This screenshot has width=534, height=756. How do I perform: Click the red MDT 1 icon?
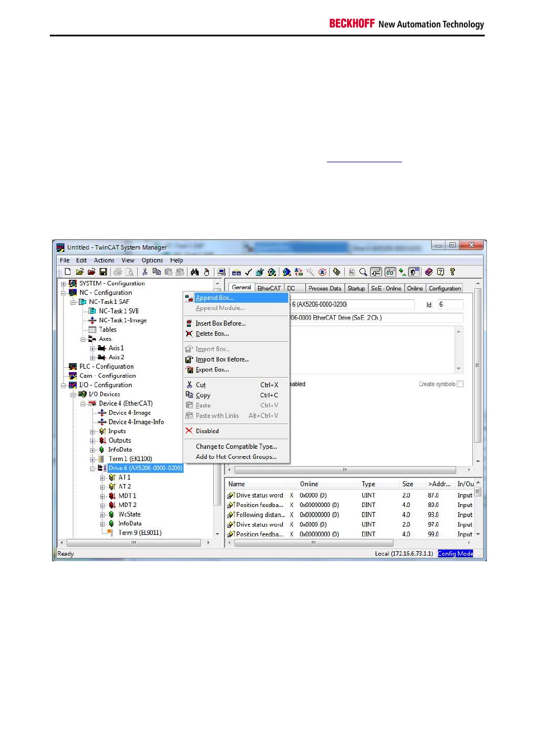click(112, 496)
